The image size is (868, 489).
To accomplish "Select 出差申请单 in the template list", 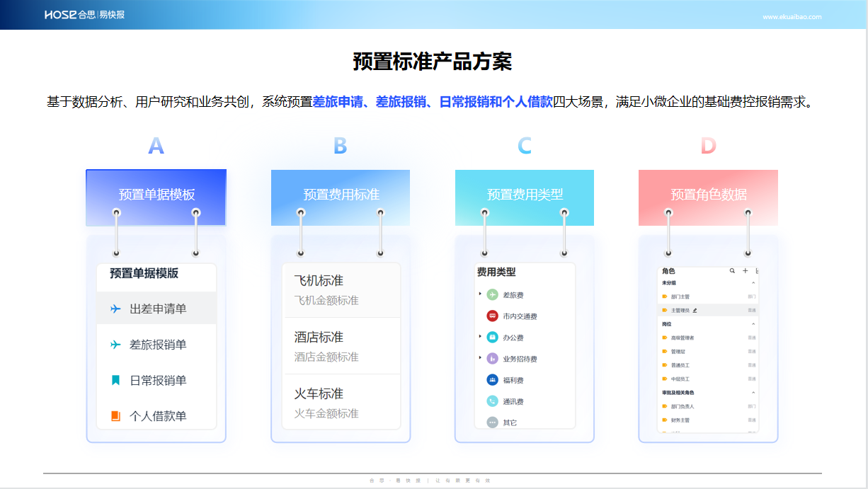I will click(x=156, y=309).
